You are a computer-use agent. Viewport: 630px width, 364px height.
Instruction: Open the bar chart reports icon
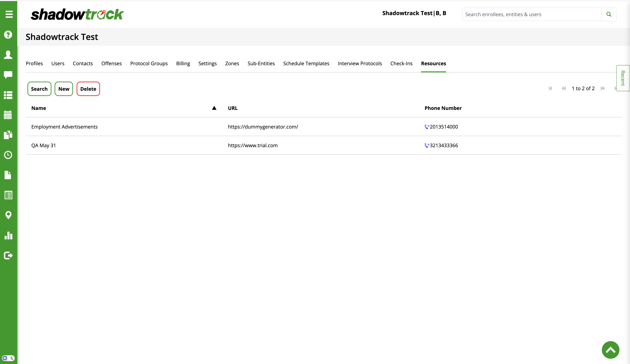click(8, 235)
